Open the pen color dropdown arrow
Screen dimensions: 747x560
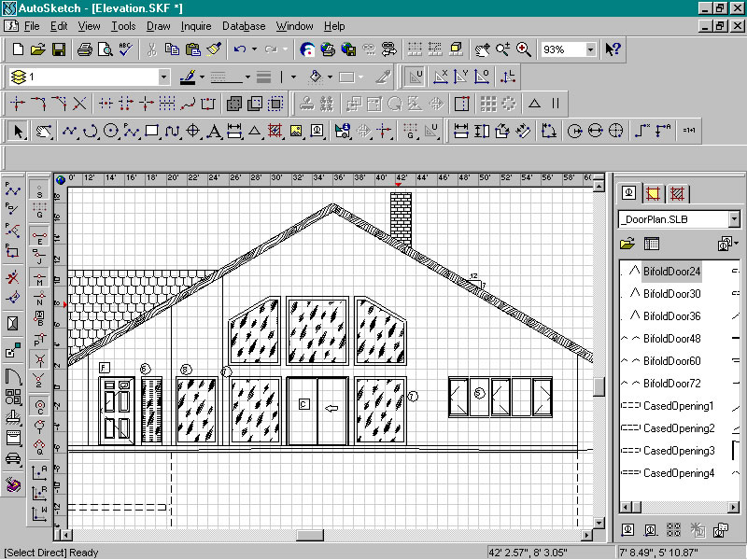(202, 77)
